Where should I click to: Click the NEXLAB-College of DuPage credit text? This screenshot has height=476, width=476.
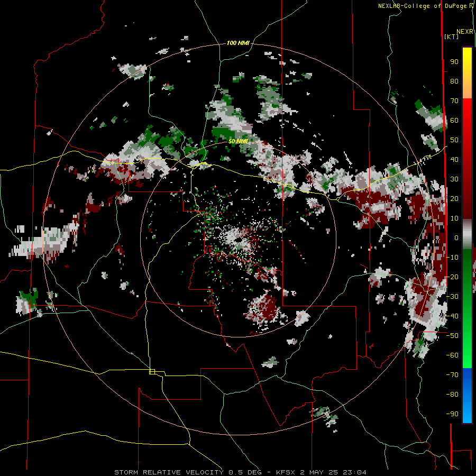pyautogui.click(x=422, y=6)
